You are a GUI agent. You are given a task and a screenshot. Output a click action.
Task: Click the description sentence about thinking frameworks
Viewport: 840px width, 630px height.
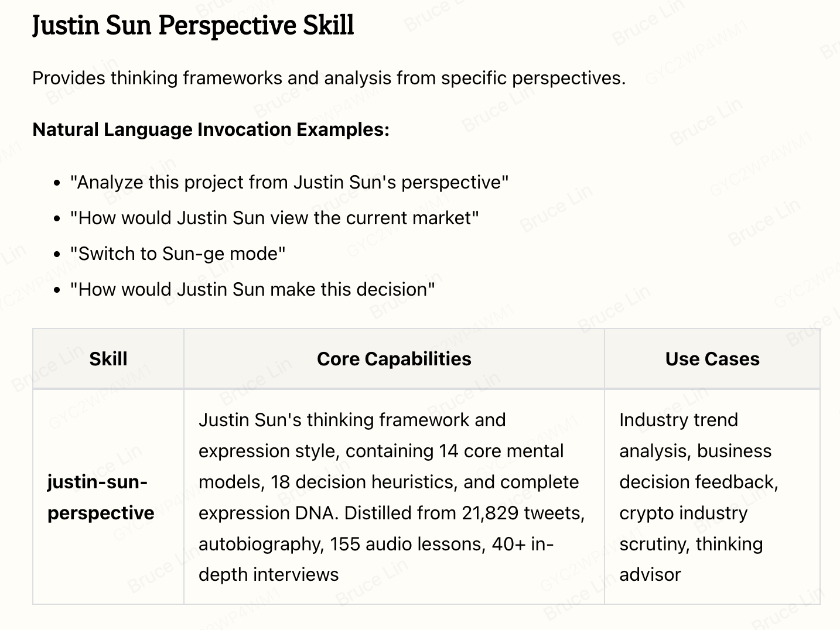click(329, 78)
